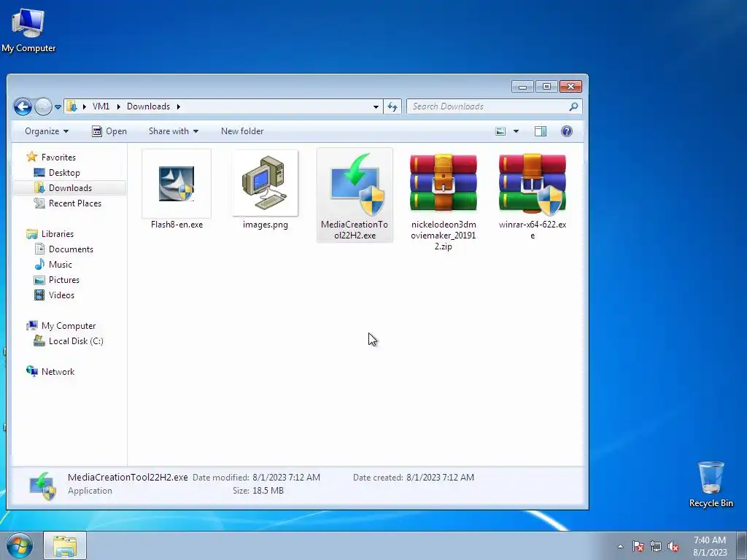The image size is (747, 560).
Task: Open the view options dropdown arrow
Action: point(516,131)
